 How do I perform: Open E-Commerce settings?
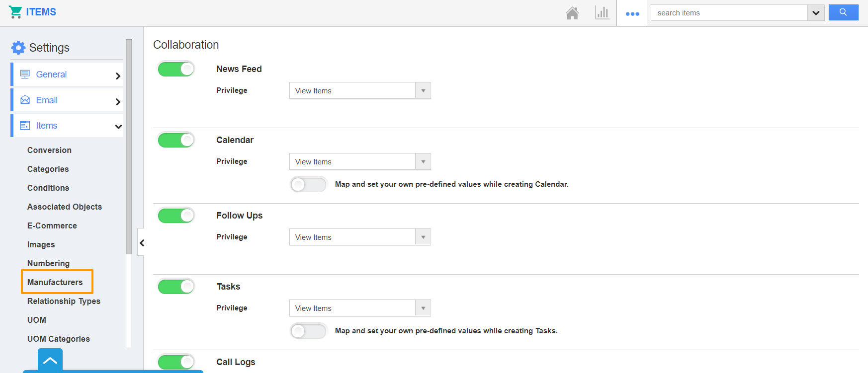click(x=52, y=225)
